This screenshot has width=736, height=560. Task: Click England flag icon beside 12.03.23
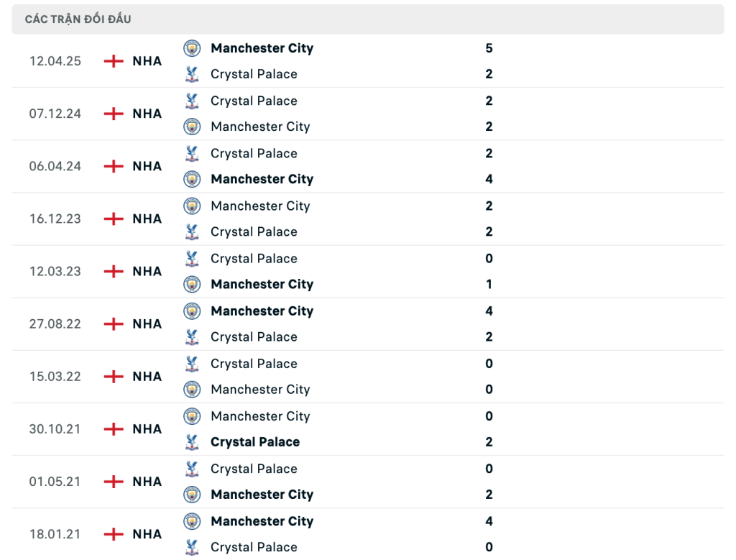point(113,271)
